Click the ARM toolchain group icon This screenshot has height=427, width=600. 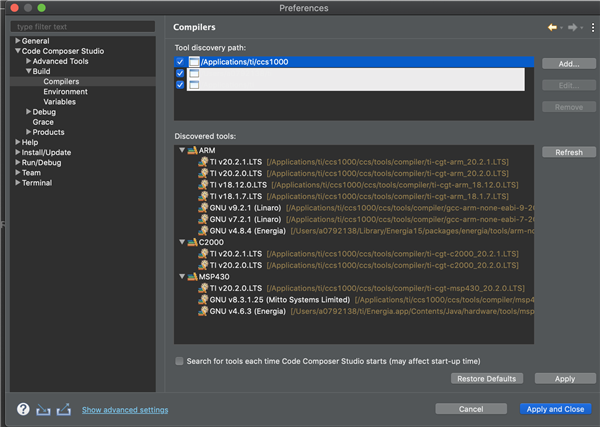click(x=192, y=150)
